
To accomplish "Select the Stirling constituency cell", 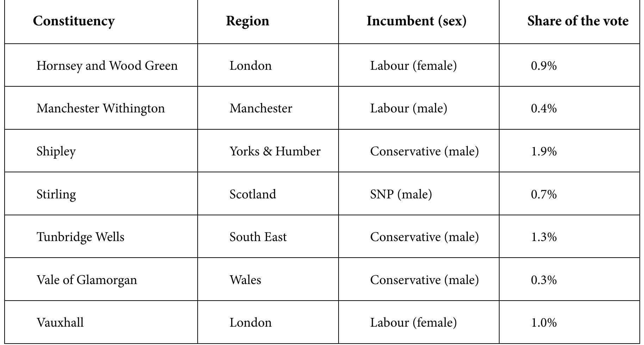I will pyautogui.click(x=56, y=195).
